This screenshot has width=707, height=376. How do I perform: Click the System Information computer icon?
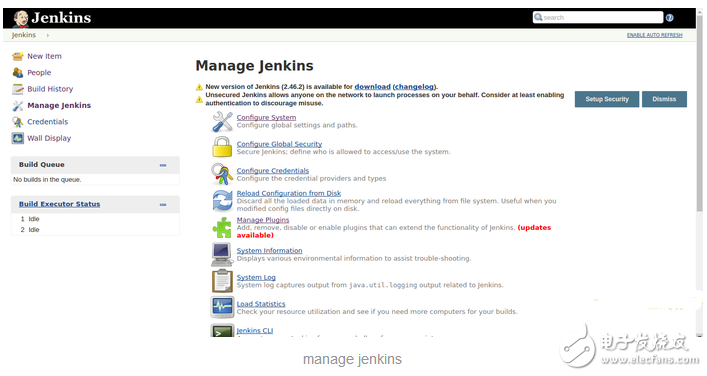coord(222,254)
